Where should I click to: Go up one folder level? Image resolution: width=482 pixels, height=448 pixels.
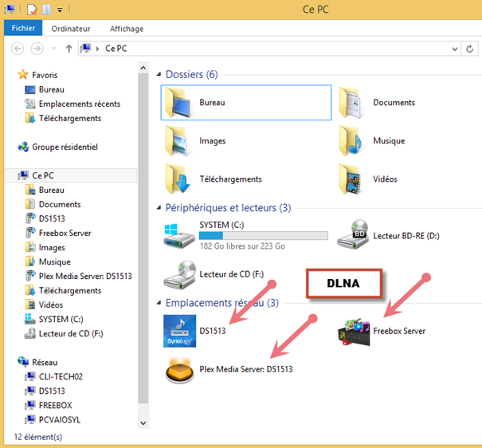pyautogui.click(x=69, y=49)
